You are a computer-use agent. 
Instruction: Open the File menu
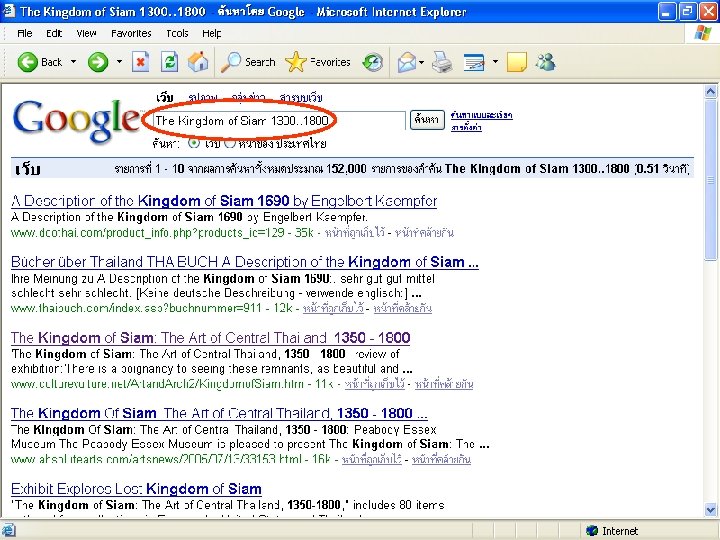pyautogui.click(x=25, y=33)
